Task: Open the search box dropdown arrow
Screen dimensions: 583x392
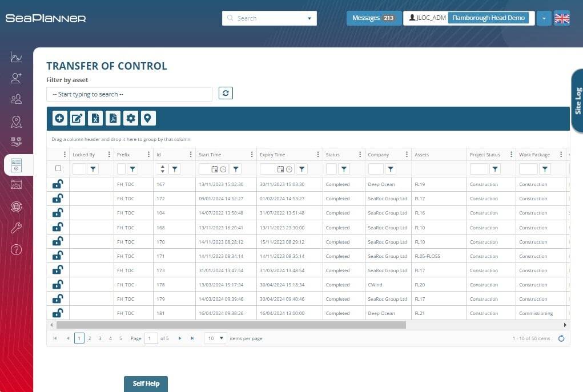Action: (x=309, y=18)
